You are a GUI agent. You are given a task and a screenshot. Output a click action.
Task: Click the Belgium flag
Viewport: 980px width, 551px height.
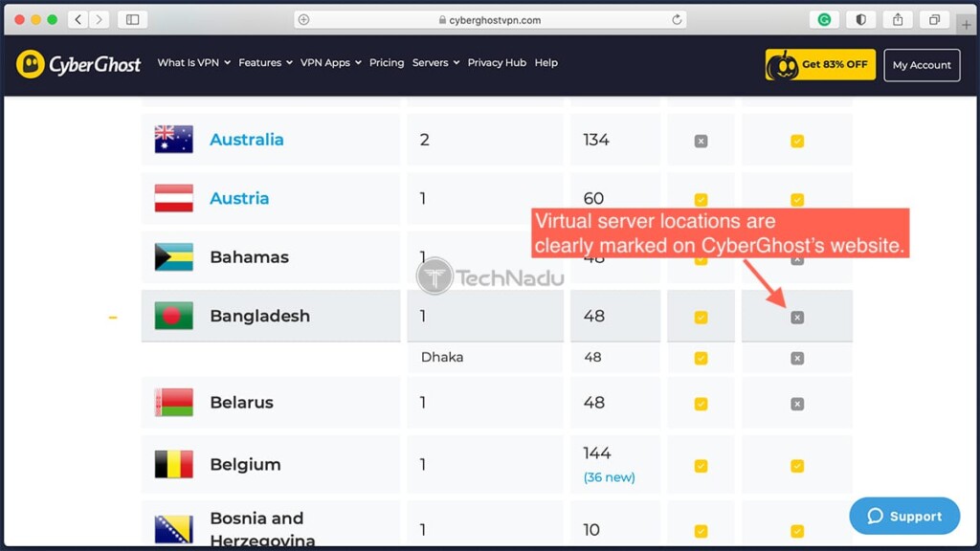click(x=174, y=464)
